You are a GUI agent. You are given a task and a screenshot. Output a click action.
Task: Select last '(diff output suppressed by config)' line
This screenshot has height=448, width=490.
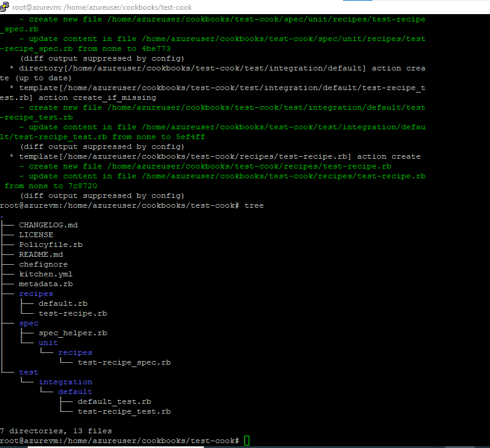coord(102,196)
